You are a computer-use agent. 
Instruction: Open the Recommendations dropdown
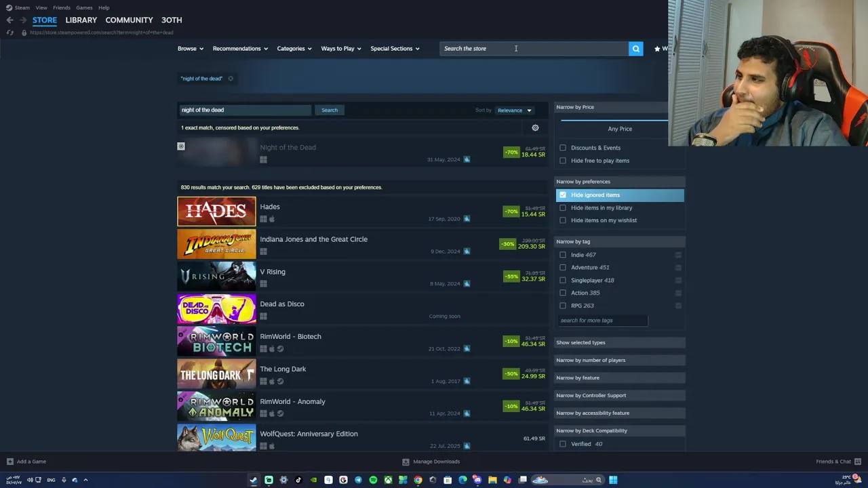(x=240, y=49)
